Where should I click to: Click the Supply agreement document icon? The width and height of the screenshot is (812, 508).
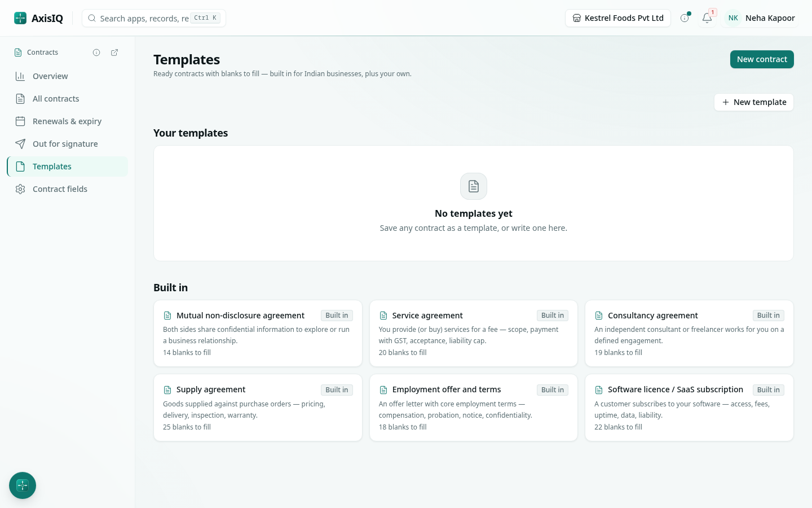(167, 390)
